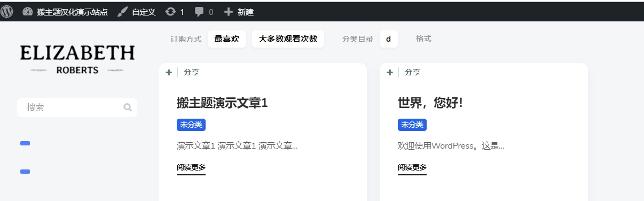
Task: Open the post title 世界，您好！
Action: 430,103
